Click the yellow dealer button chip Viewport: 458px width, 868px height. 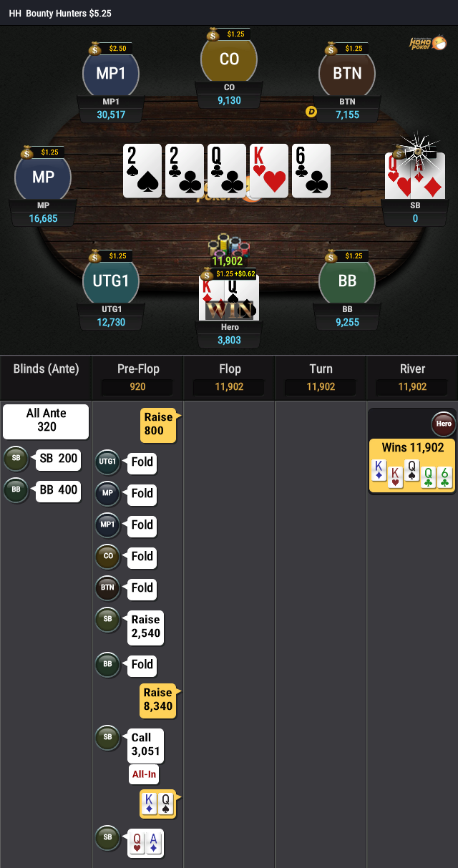coord(311,111)
